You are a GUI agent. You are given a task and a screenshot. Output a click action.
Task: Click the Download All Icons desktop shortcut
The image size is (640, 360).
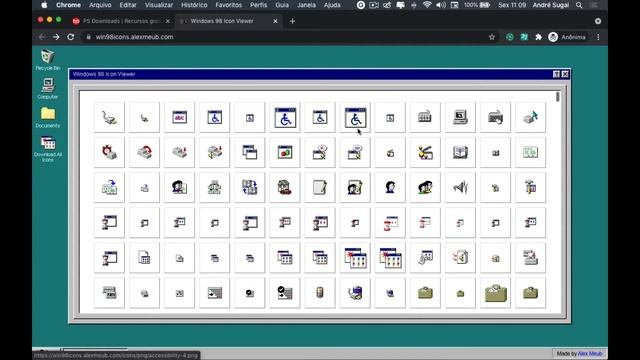(47, 149)
